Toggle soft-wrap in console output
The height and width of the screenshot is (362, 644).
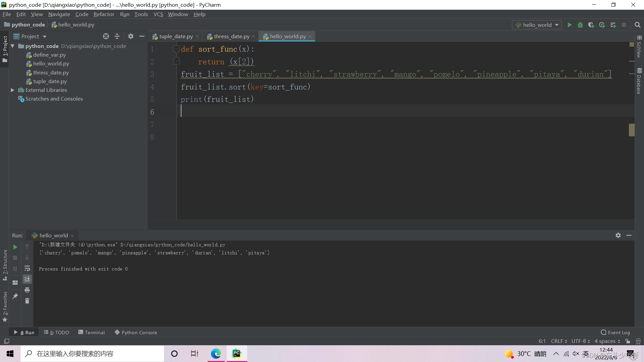(28, 268)
